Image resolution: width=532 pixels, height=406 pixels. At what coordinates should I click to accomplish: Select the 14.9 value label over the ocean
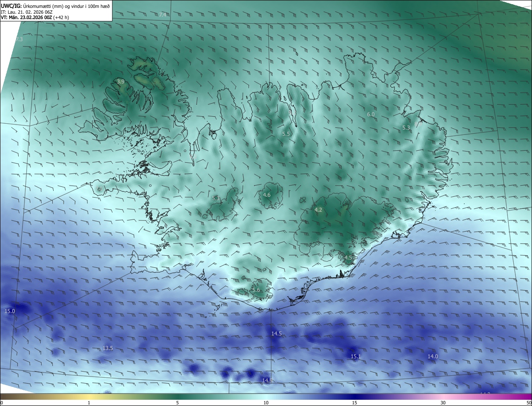tap(267, 380)
